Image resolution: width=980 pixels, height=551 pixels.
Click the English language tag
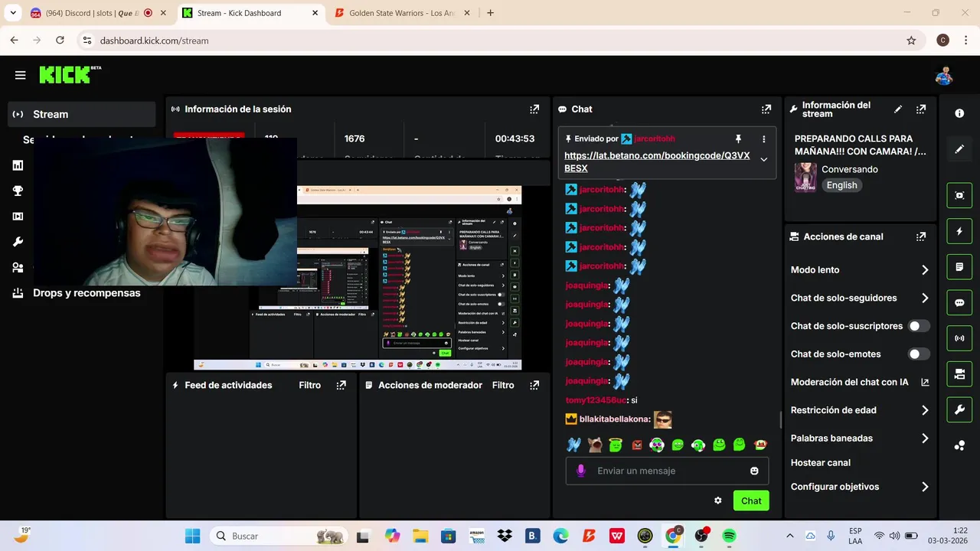tap(841, 185)
